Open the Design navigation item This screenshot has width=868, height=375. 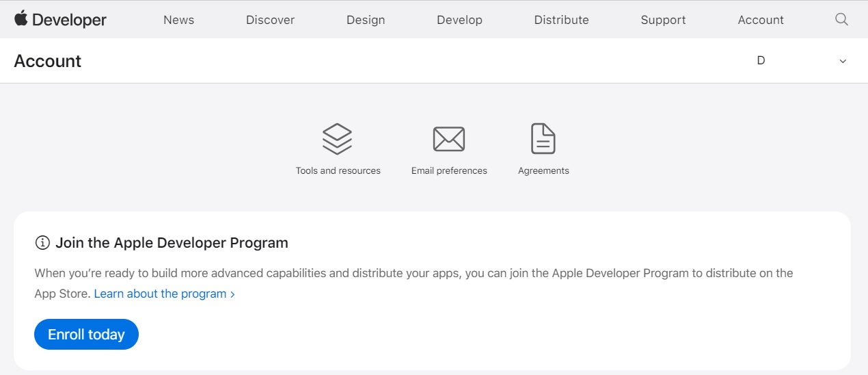click(366, 20)
